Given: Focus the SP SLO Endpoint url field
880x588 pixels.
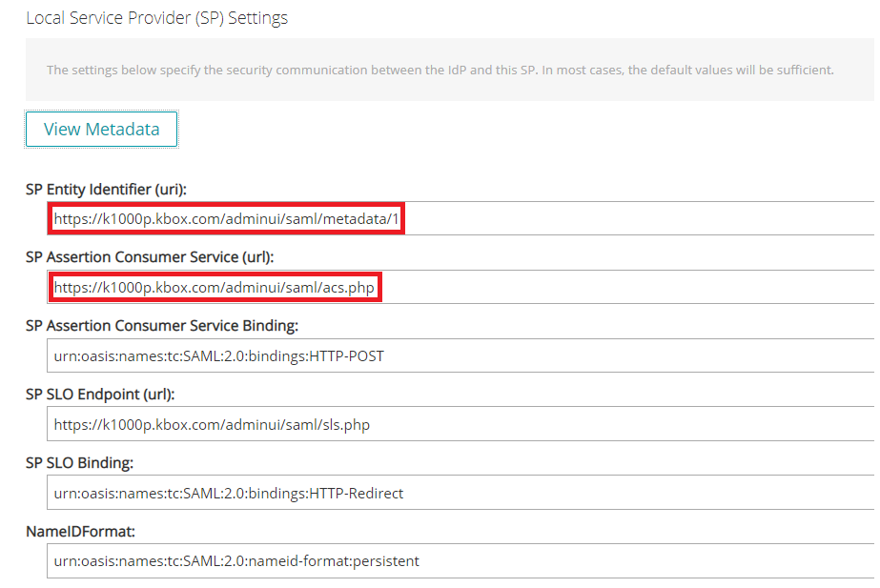Looking at the screenshot, I should click(460, 424).
